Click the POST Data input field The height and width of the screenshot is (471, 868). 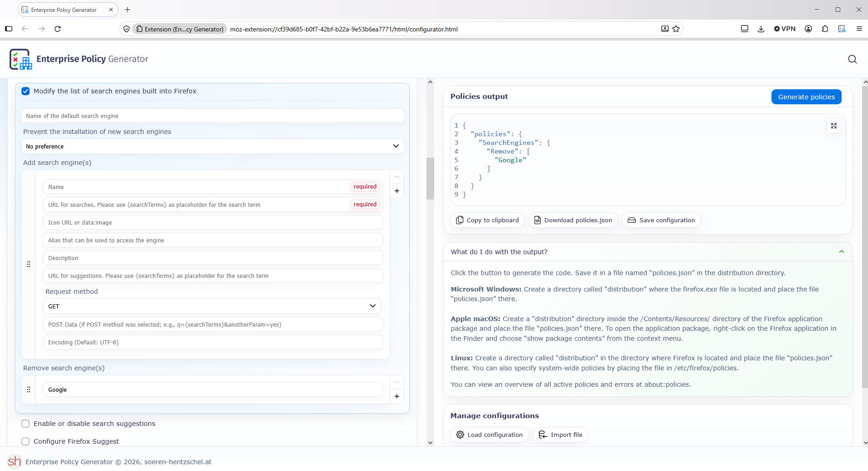pos(213,324)
